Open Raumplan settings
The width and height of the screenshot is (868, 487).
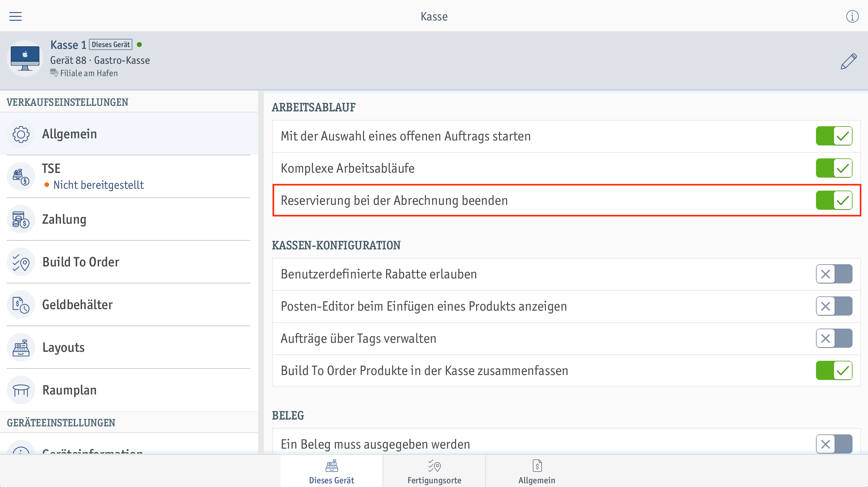pos(129,390)
